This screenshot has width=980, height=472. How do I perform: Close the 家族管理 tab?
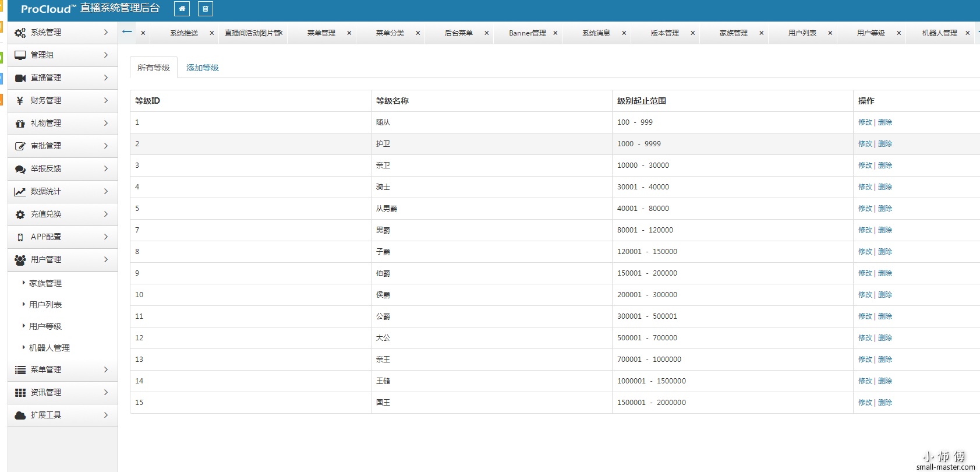[x=761, y=33]
